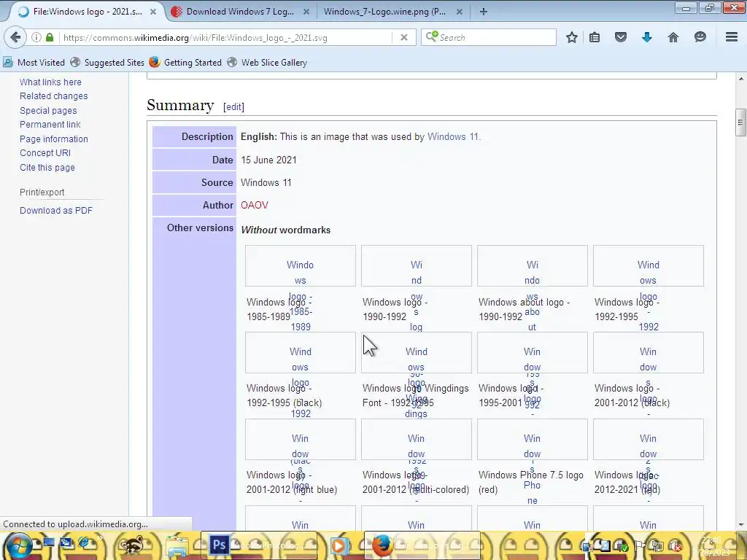Save page to Pocket icon
Screen dimensions: 747x560
[620, 37]
